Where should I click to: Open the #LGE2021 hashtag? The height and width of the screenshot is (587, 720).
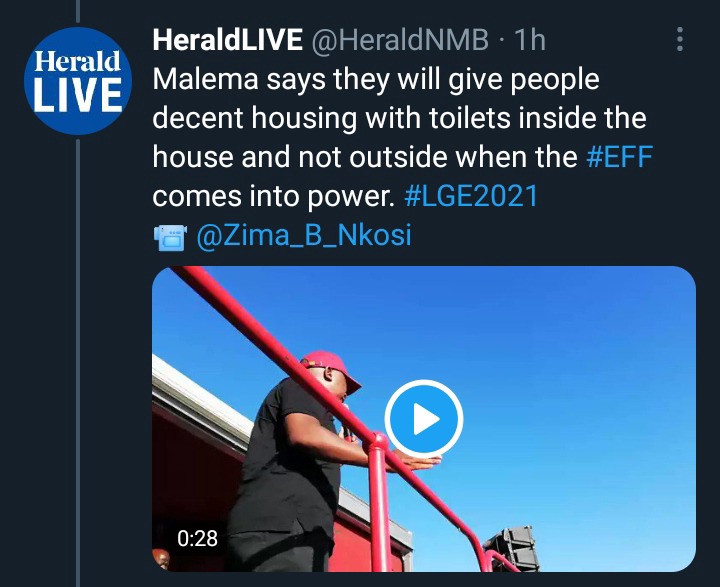click(x=471, y=196)
